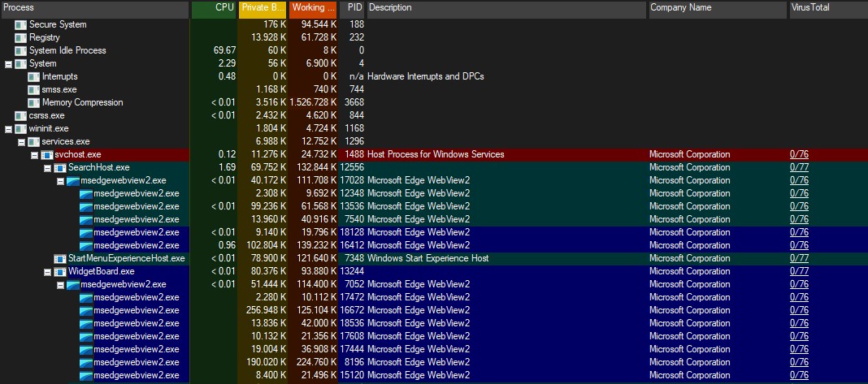Image resolution: width=868 pixels, height=384 pixels.
Task: Sort by the Company Name column header
Action: [x=718, y=8]
